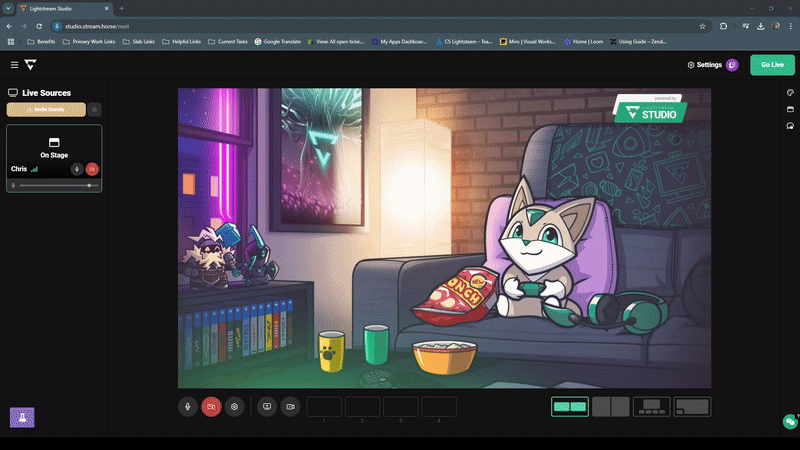Open browser downloads
This screenshot has height=450, width=800.
pyautogui.click(x=760, y=26)
